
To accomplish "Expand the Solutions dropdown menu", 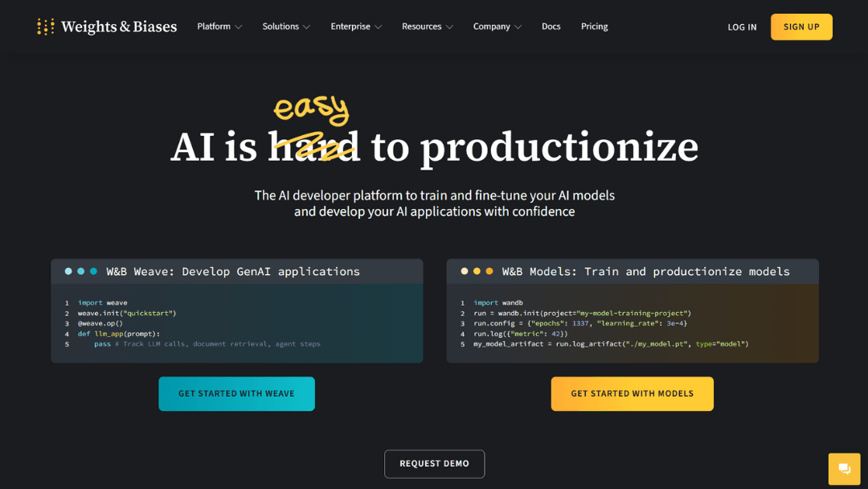I will tap(285, 27).
